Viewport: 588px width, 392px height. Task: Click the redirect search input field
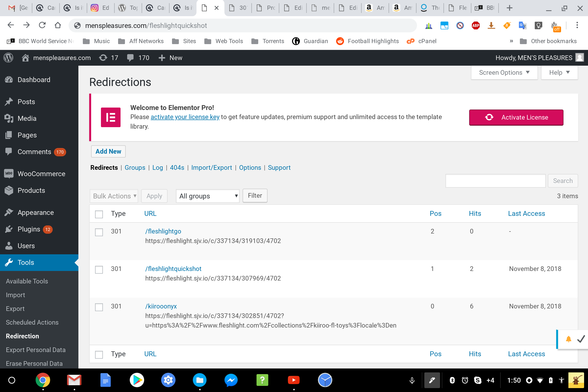tap(495, 181)
